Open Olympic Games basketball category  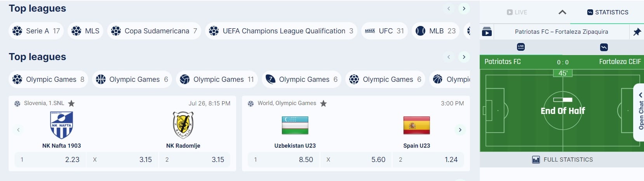pyautogui.click(x=132, y=79)
